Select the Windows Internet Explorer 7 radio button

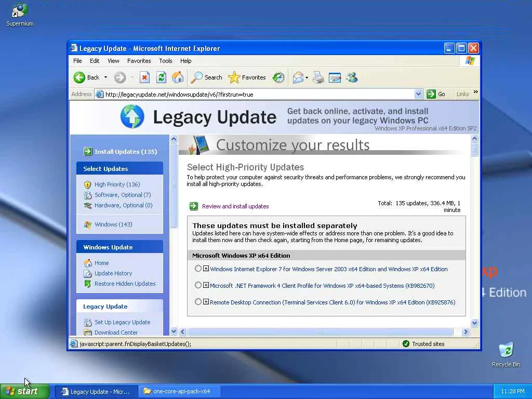(x=198, y=269)
